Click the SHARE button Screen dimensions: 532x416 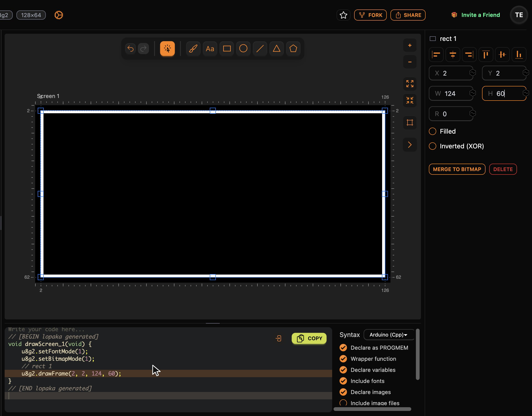tap(408, 15)
